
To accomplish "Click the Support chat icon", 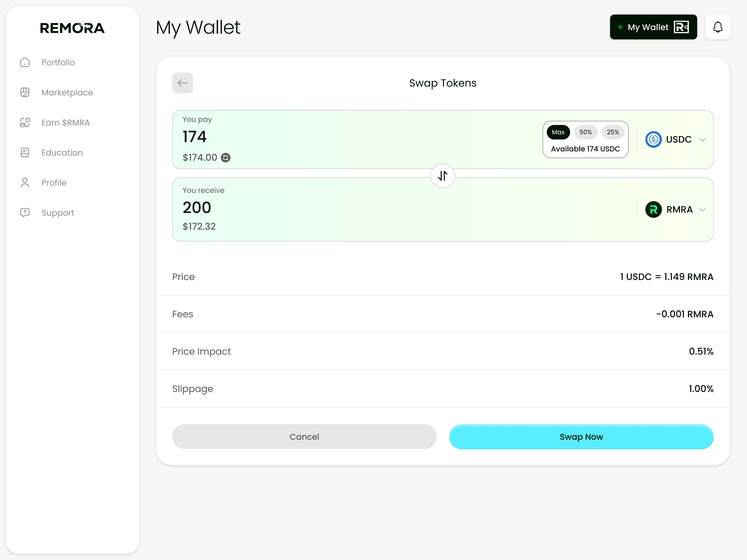I will (x=25, y=213).
